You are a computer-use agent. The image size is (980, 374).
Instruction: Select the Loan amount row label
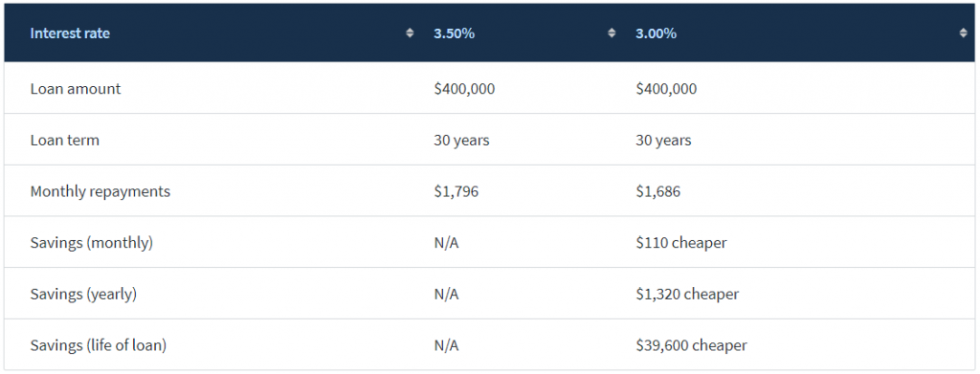click(76, 89)
